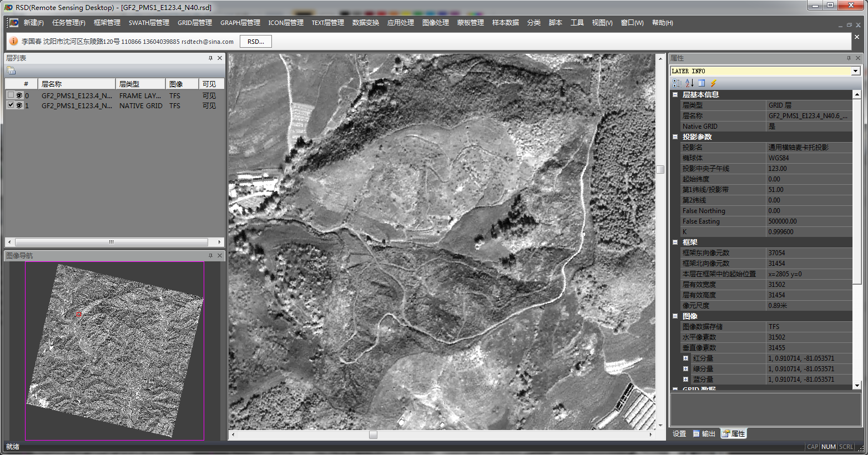Click the layer manager icon in 层列表 toolbar
The image size is (868, 455).
coord(11,70)
